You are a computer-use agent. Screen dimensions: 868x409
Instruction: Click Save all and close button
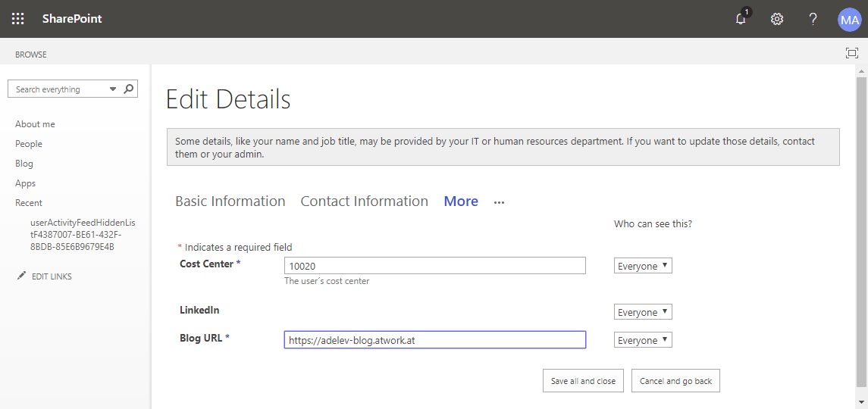583,381
